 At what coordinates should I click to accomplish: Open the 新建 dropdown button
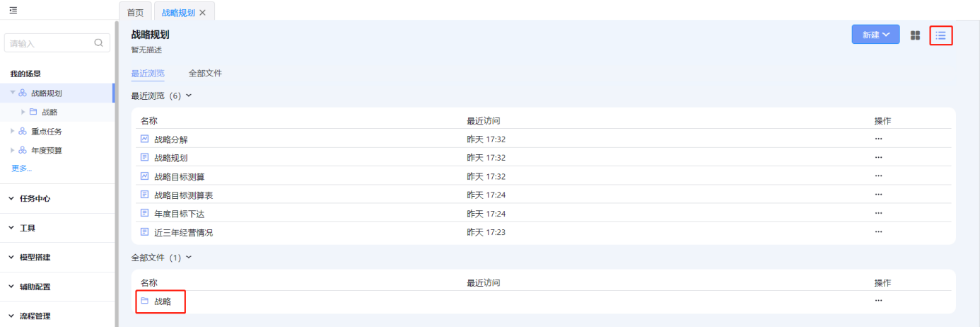pos(875,35)
